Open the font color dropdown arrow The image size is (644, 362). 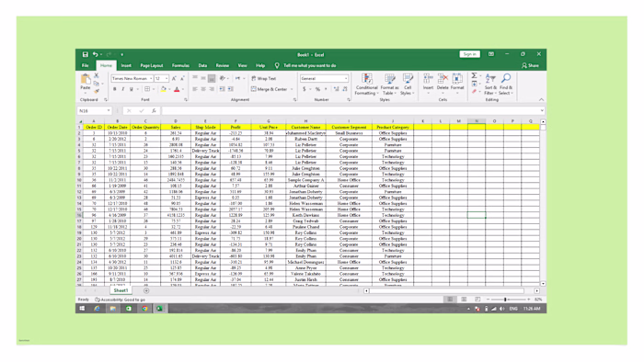click(183, 89)
